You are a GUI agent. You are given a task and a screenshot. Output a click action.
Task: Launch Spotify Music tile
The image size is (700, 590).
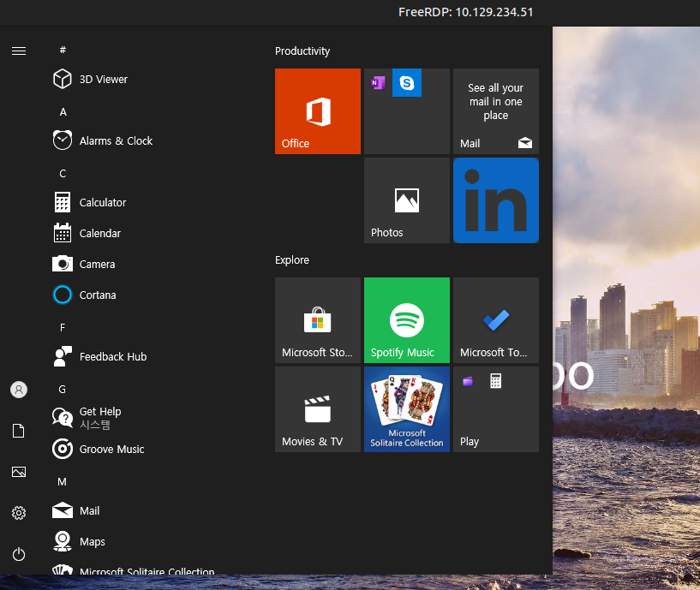tap(406, 319)
